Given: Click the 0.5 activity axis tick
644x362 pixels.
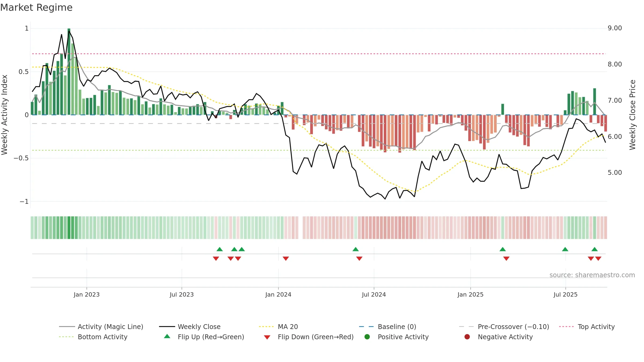Looking at the screenshot, I should click(23, 72).
